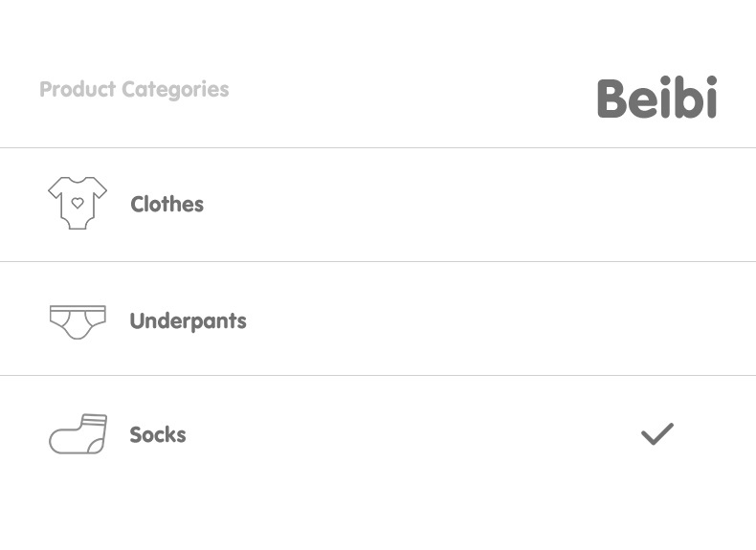
Task: Select the Clothes category label
Action: point(167,204)
